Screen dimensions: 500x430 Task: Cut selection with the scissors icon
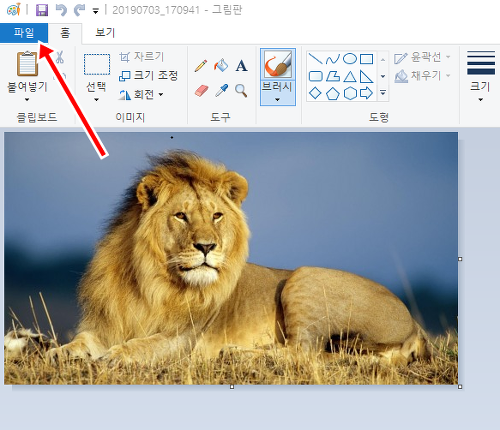[60, 57]
